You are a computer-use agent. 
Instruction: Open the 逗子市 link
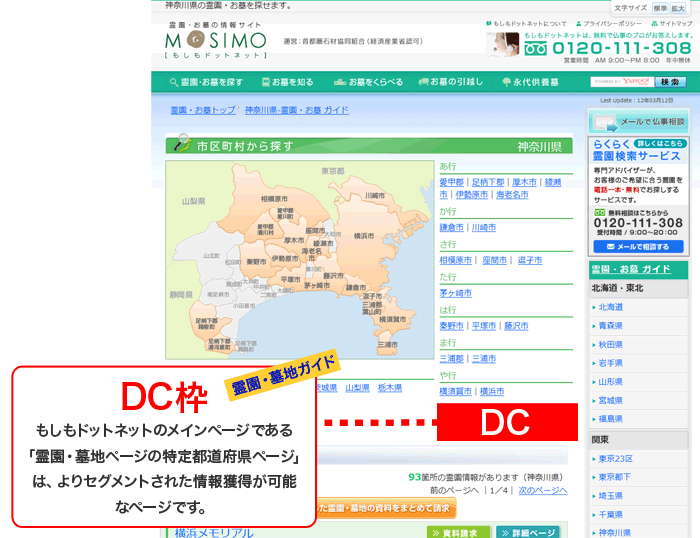point(530,260)
